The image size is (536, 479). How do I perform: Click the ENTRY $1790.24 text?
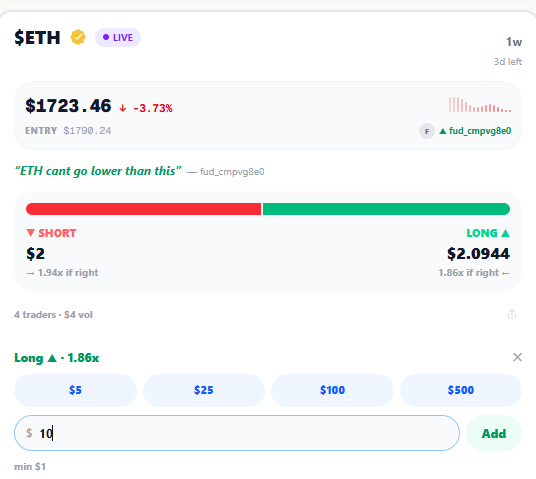click(x=68, y=131)
